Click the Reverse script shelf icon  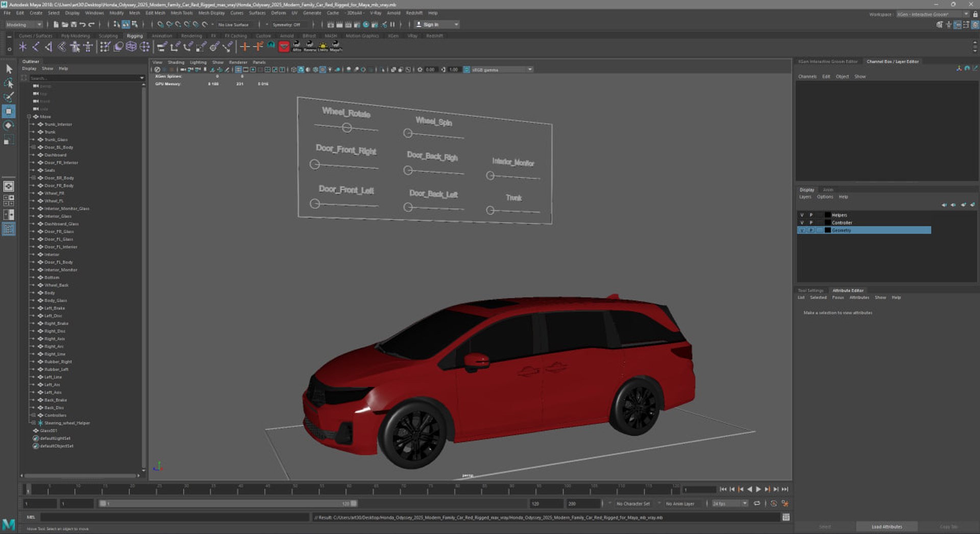click(310, 47)
